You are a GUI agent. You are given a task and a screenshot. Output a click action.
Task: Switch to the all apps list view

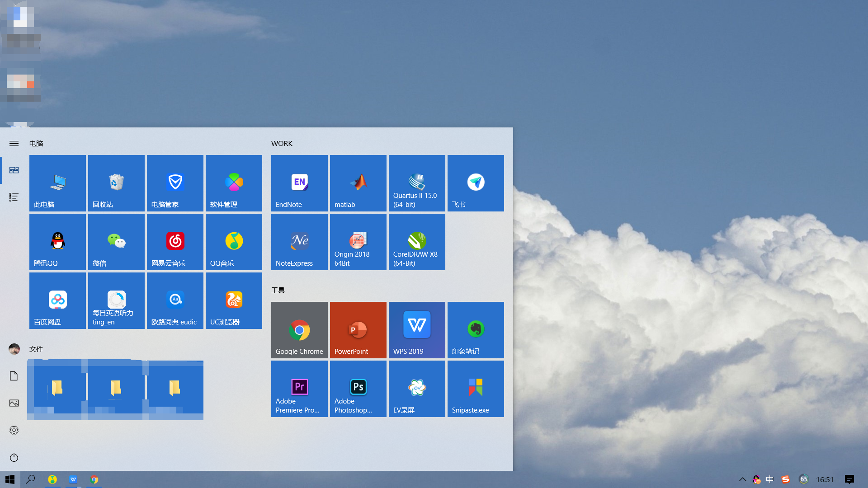coord(14,197)
